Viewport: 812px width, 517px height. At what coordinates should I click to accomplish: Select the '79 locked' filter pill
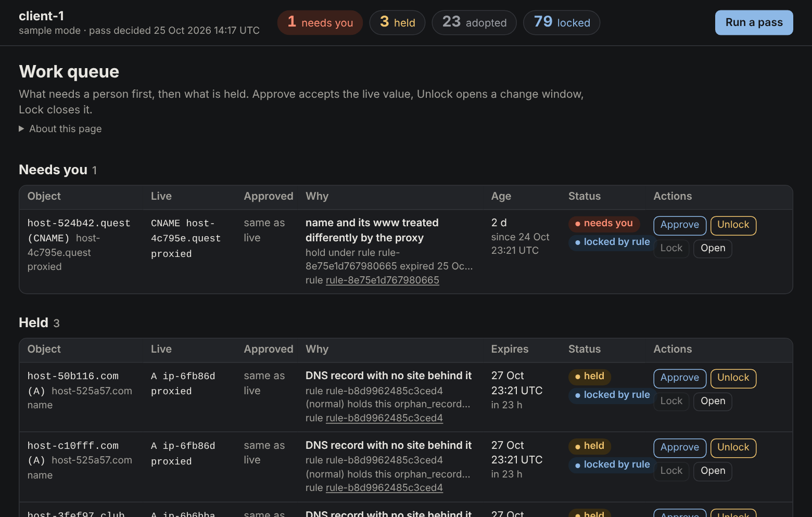click(x=562, y=23)
